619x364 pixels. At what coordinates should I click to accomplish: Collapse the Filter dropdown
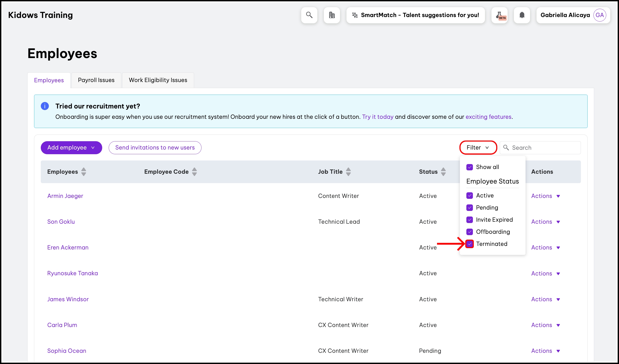pos(478,148)
